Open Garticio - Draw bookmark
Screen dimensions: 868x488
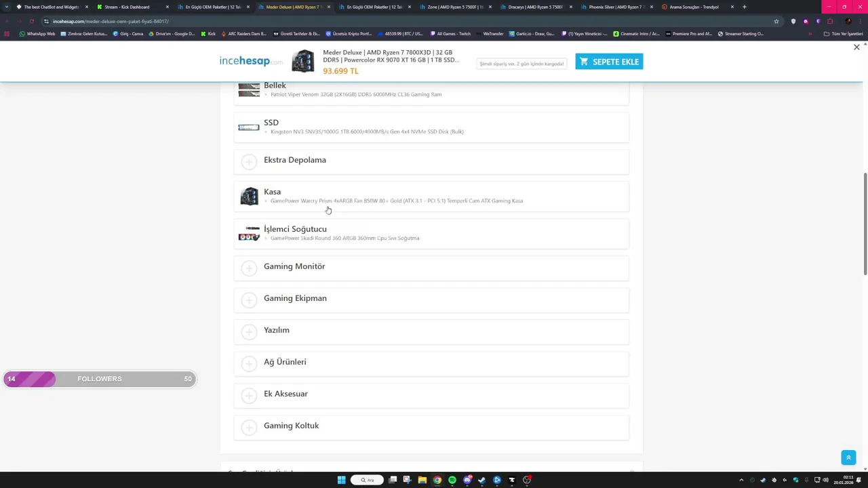point(532,34)
